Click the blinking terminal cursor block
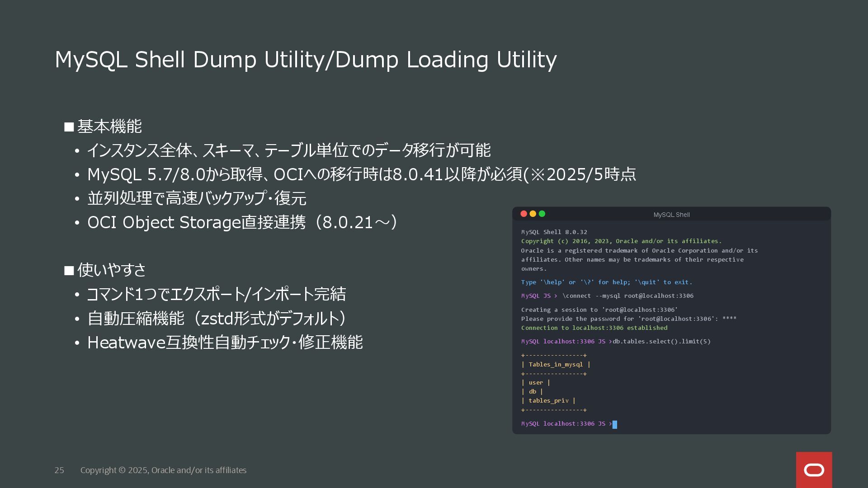868x488 pixels. (x=614, y=424)
